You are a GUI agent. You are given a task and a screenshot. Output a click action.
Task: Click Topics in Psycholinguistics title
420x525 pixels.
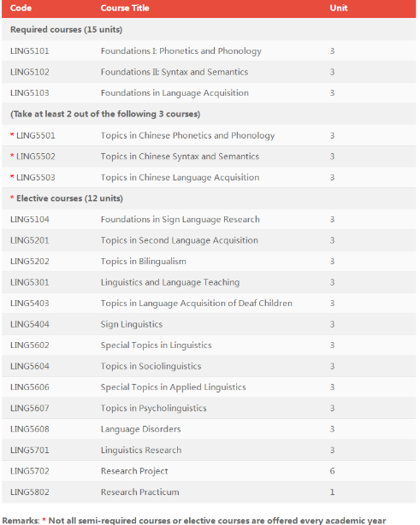pyautogui.click(x=153, y=409)
